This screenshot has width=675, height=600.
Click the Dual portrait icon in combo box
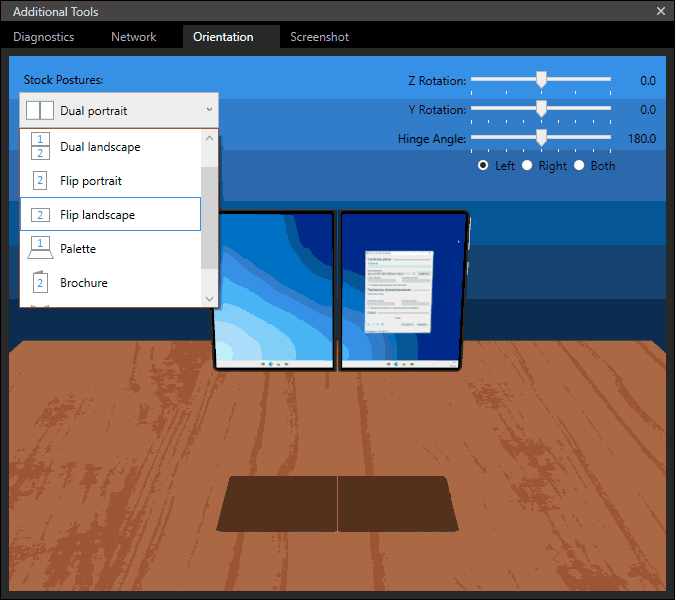[x=40, y=111]
